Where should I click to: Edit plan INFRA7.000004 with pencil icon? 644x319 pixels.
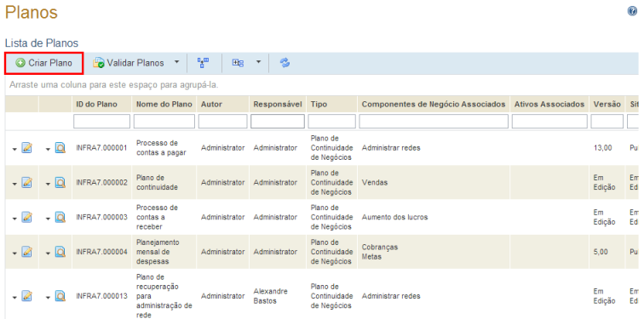pyautogui.click(x=26, y=251)
